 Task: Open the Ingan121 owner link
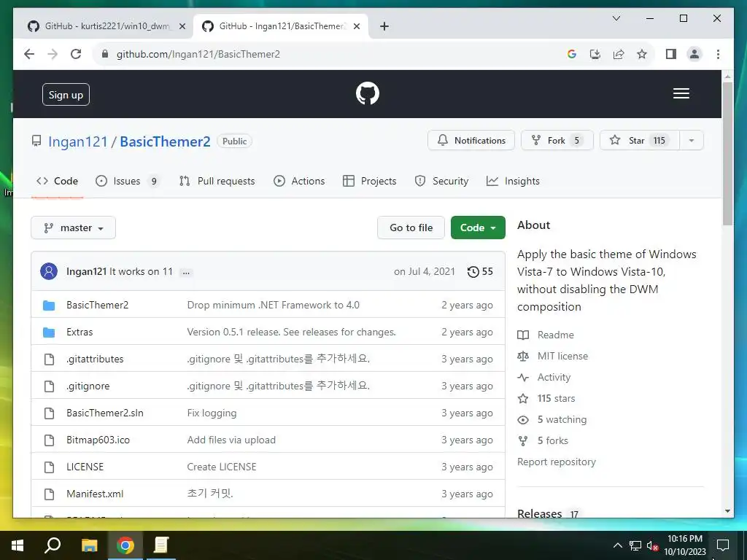click(78, 142)
